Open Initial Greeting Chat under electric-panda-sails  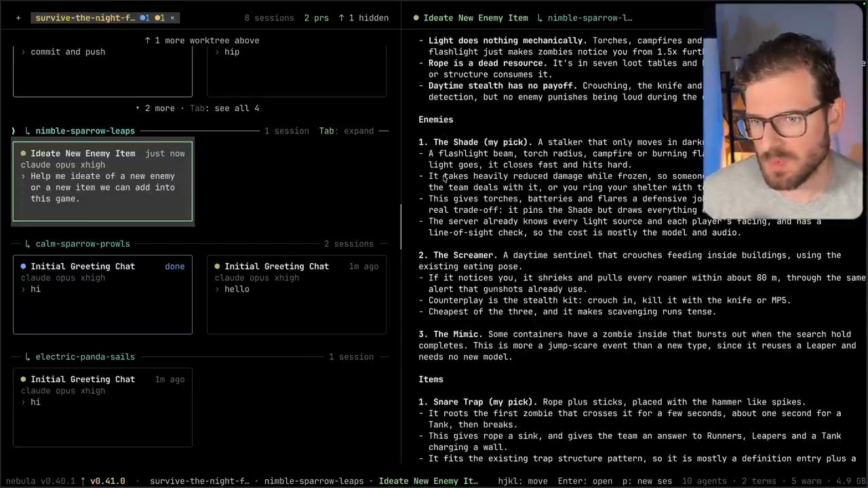[102, 407]
